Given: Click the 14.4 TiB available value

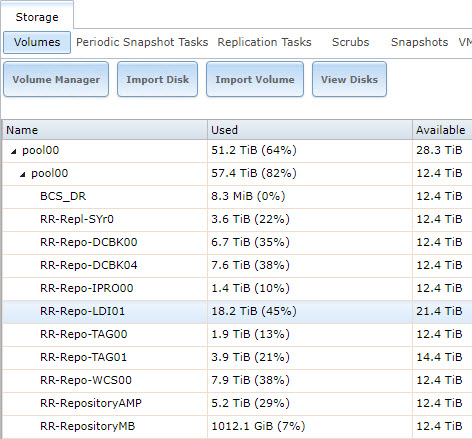Looking at the screenshot, I should [439, 357].
